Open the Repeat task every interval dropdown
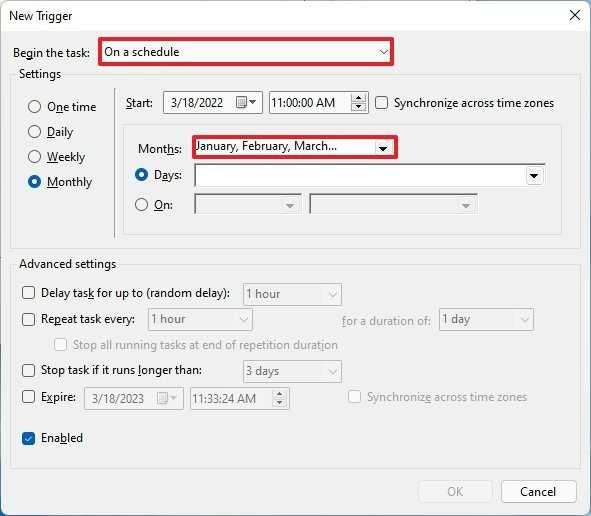 click(200, 319)
